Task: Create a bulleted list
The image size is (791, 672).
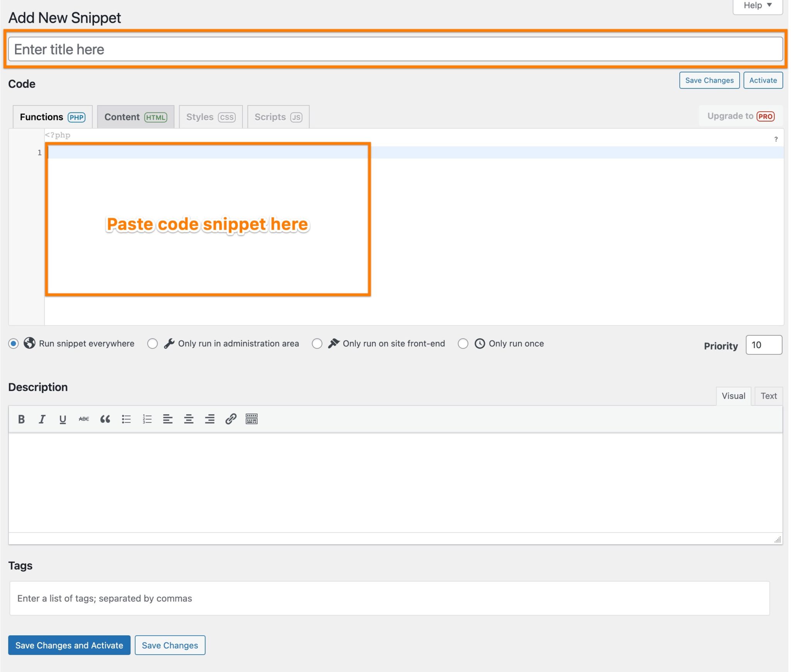Action: click(x=126, y=419)
